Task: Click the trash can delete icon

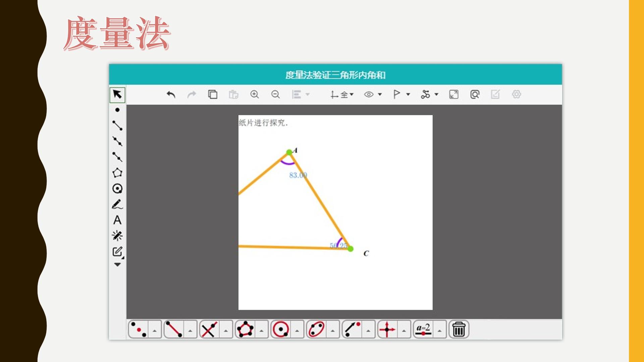Action: click(x=459, y=329)
